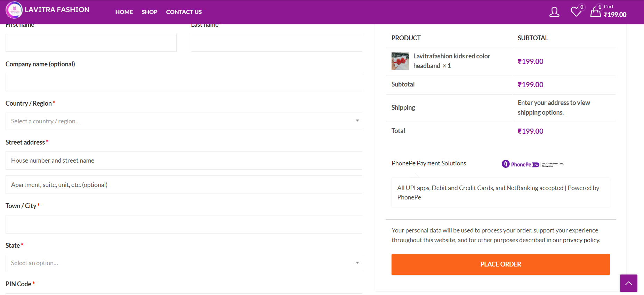This screenshot has width=644, height=295.
Task: Open the user account icon
Action: (554, 12)
